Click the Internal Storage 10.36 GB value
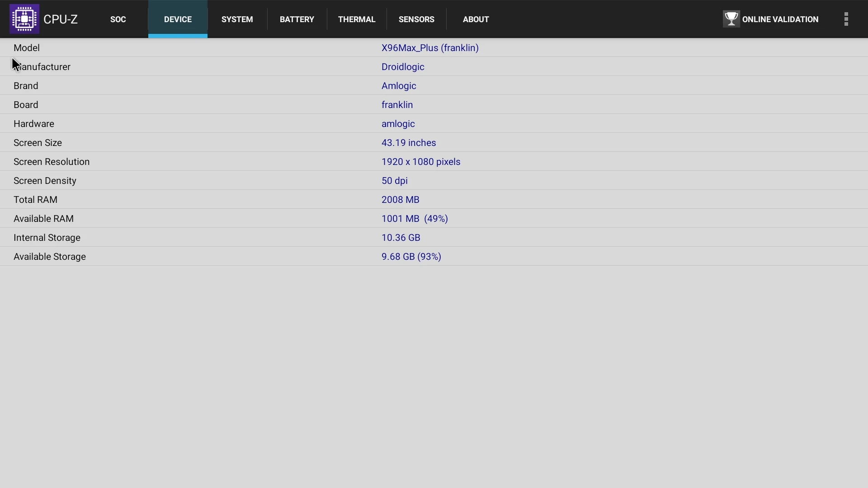 [401, 238]
